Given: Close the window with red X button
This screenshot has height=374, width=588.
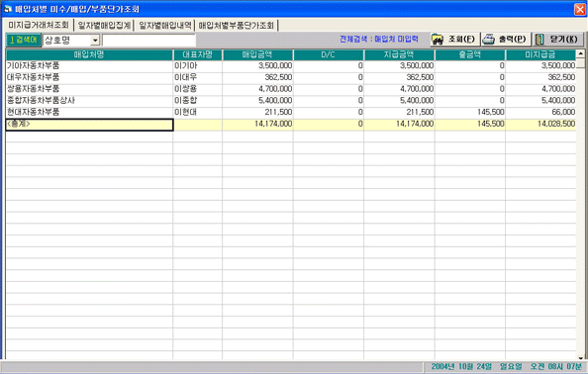Looking at the screenshot, I should [580, 9].
